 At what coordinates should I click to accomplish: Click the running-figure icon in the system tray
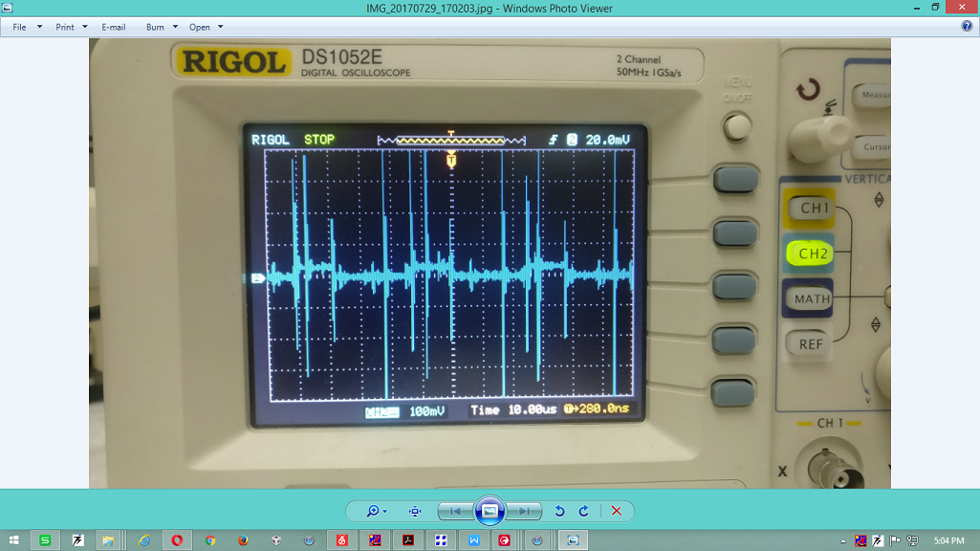pyautogui.click(x=878, y=540)
